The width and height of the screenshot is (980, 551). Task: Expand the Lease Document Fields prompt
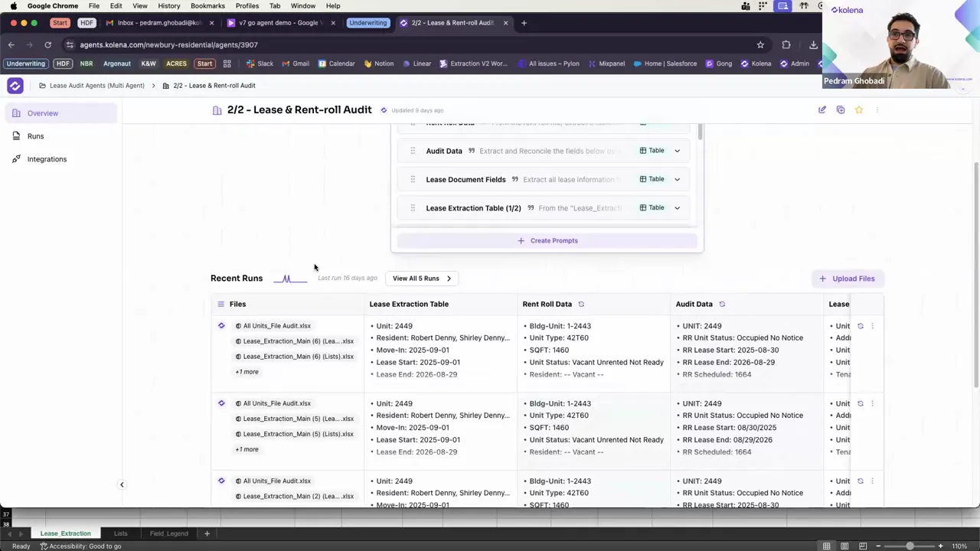[677, 179]
